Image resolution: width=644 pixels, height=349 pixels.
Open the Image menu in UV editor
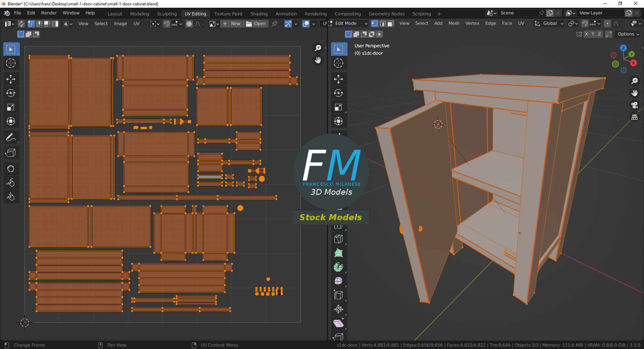(x=120, y=23)
